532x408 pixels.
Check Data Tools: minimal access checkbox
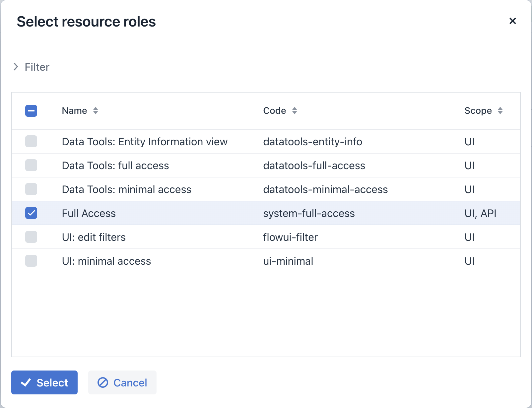click(31, 189)
